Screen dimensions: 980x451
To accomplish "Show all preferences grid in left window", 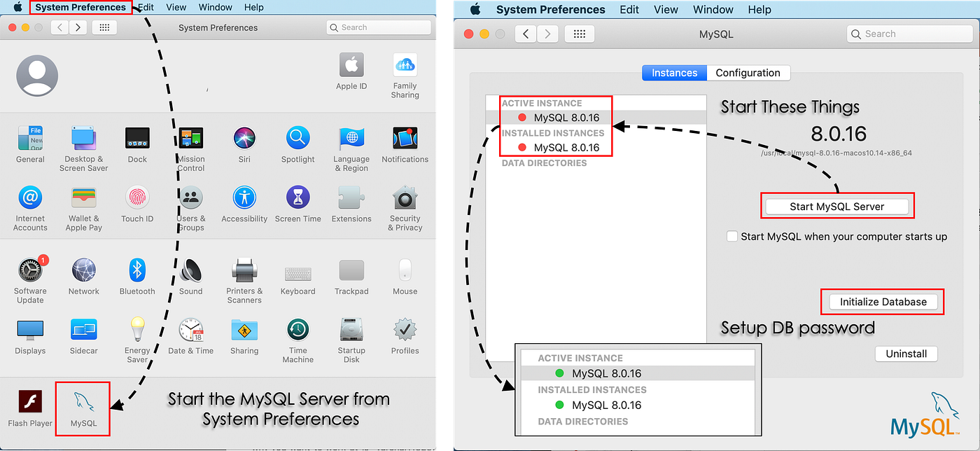I will tap(104, 27).
